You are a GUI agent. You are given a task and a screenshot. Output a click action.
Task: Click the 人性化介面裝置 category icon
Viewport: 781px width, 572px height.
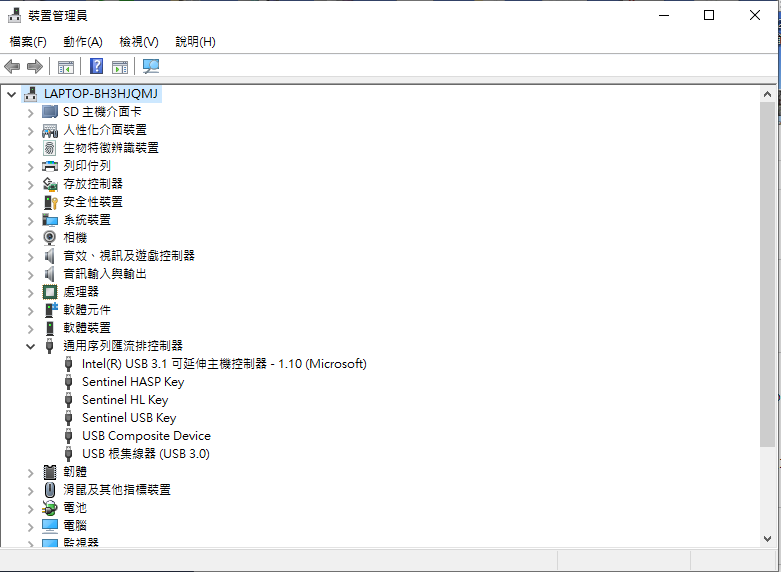tap(50, 130)
